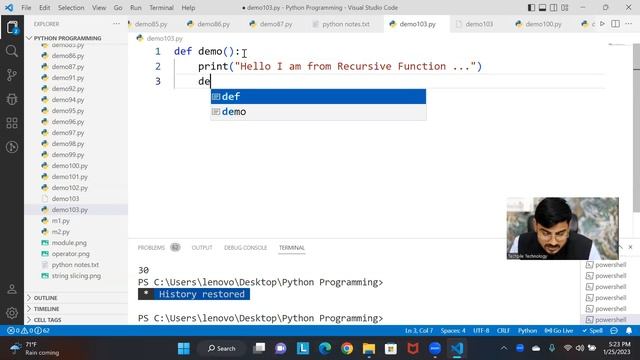Open the DEBUG CONSOLE panel tab
The height and width of the screenshot is (360, 640).
[x=245, y=248]
